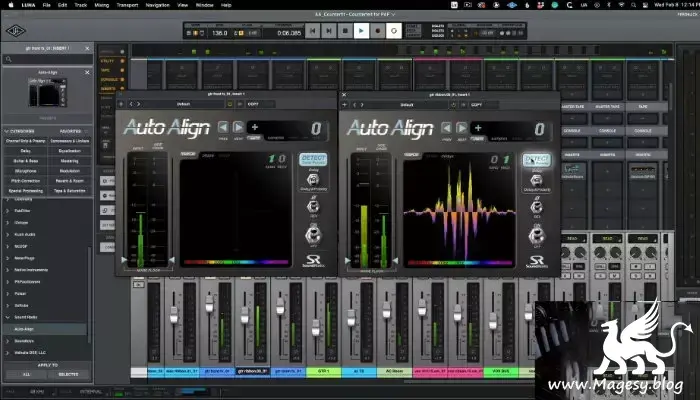Select Tape & Saturation category
The height and width of the screenshot is (400, 700).
tap(70, 191)
